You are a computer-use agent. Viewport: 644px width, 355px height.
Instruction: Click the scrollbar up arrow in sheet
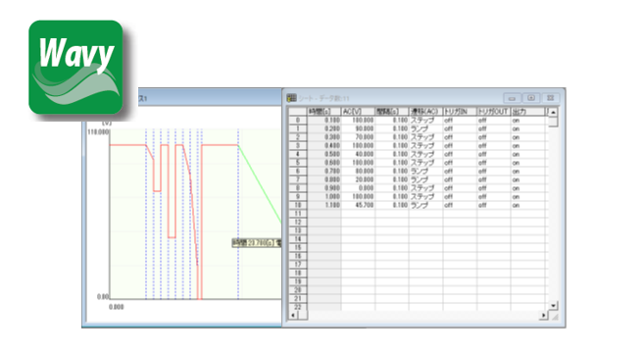pos(553,112)
